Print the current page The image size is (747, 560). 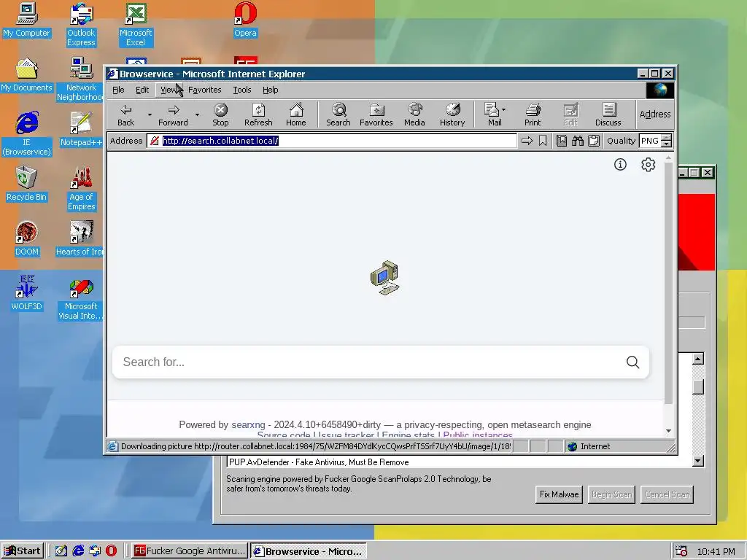click(x=533, y=114)
